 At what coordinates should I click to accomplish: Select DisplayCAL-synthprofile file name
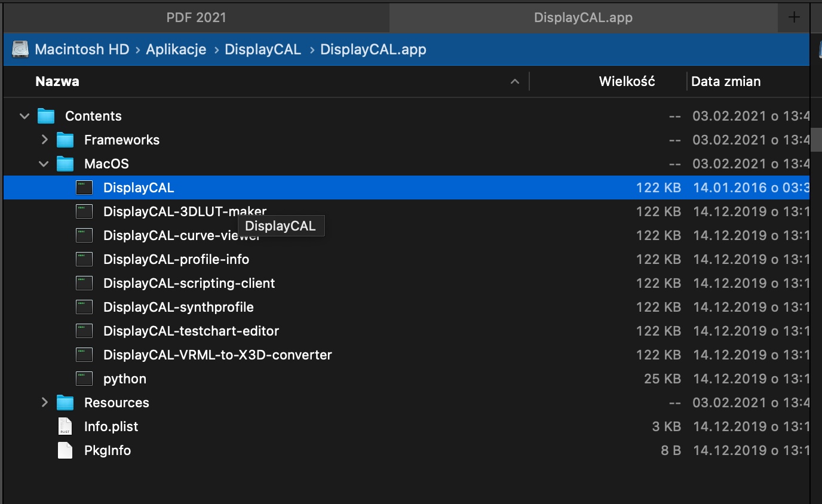(179, 307)
